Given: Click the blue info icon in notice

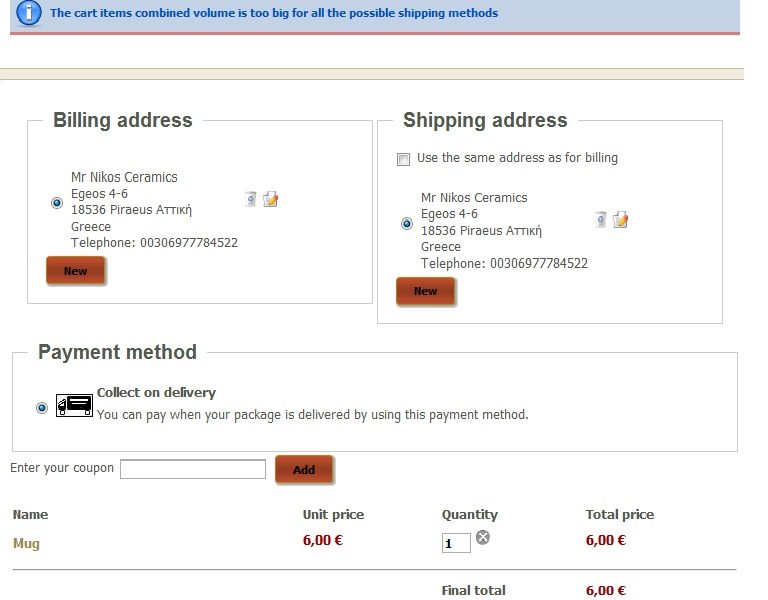Looking at the screenshot, I should (28, 13).
